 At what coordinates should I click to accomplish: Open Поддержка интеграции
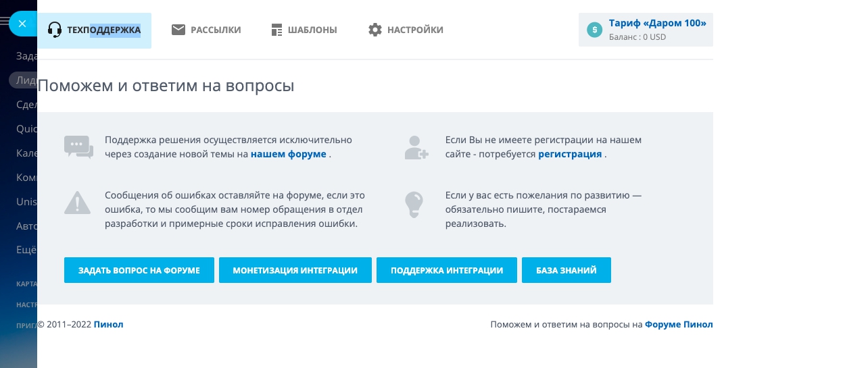click(446, 270)
